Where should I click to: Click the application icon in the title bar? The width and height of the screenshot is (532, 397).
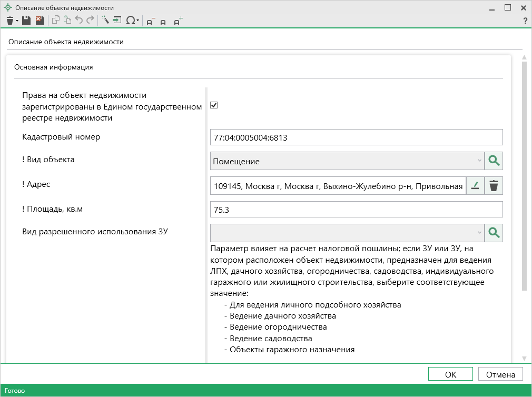coord(7,7)
